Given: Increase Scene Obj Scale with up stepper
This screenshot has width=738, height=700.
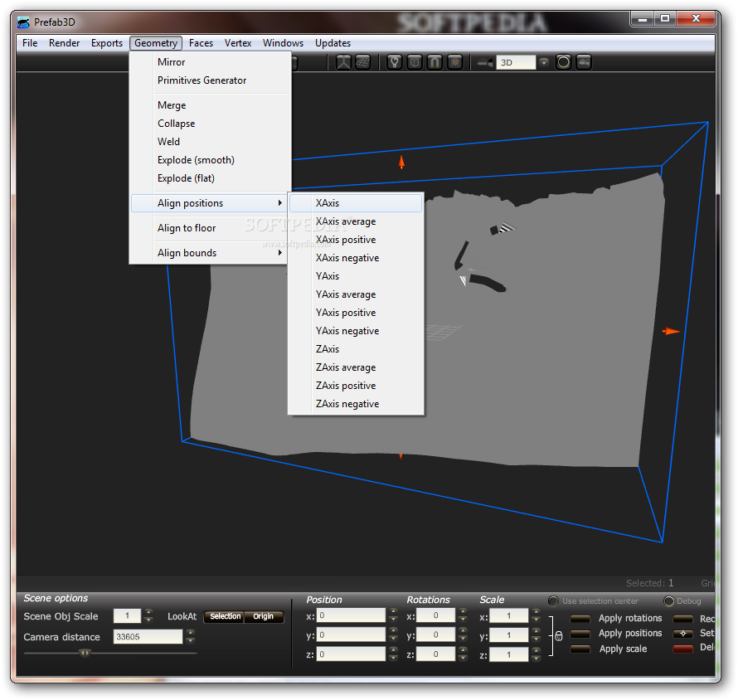Looking at the screenshot, I should click(148, 612).
